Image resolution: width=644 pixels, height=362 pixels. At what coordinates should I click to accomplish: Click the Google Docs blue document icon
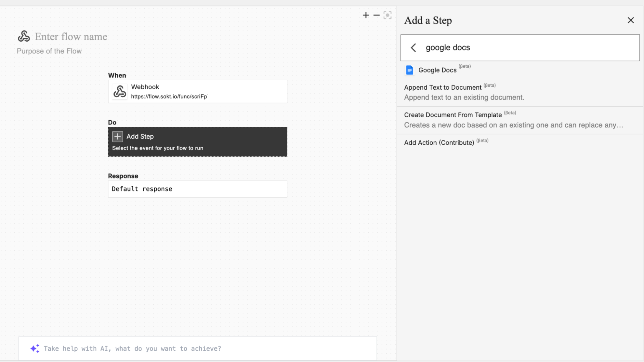point(409,70)
